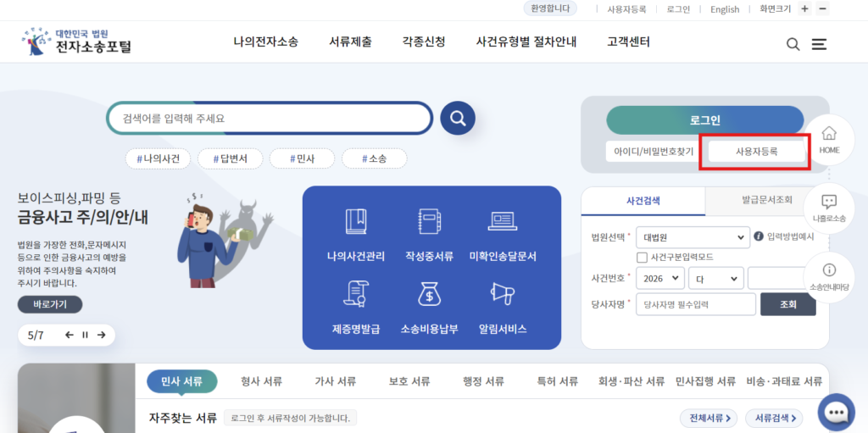Focus the 검색어를 입력해 주세요 search field
868x433 pixels.
pos(270,119)
